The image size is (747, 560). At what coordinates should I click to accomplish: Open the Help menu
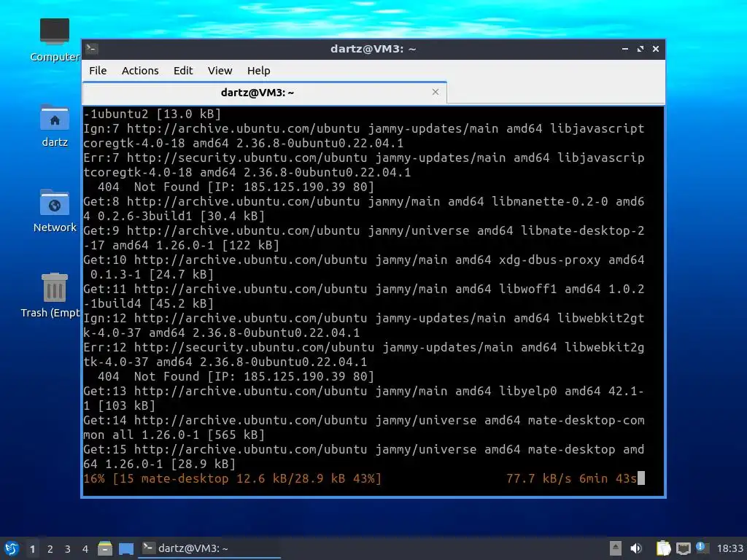click(259, 71)
